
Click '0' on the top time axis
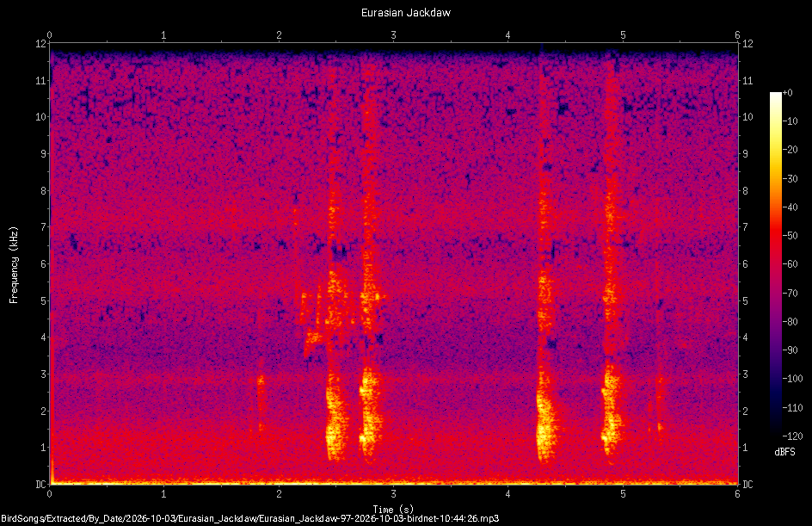49,35
